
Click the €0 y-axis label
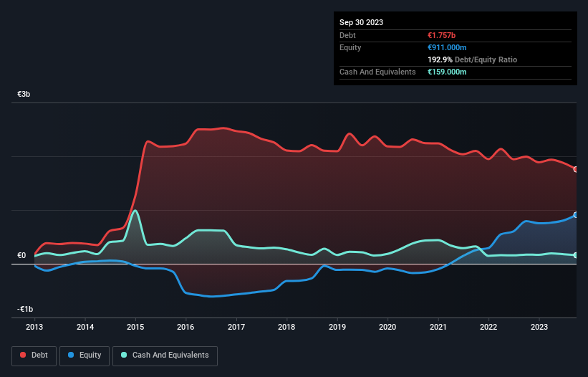point(21,255)
